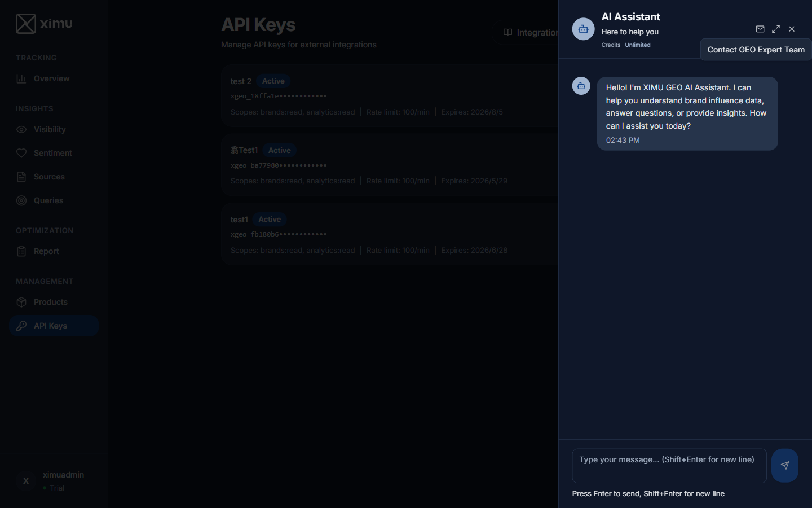
Task: Click the API Keys page heading
Action: pyautogui.click(x=258, y=25)
